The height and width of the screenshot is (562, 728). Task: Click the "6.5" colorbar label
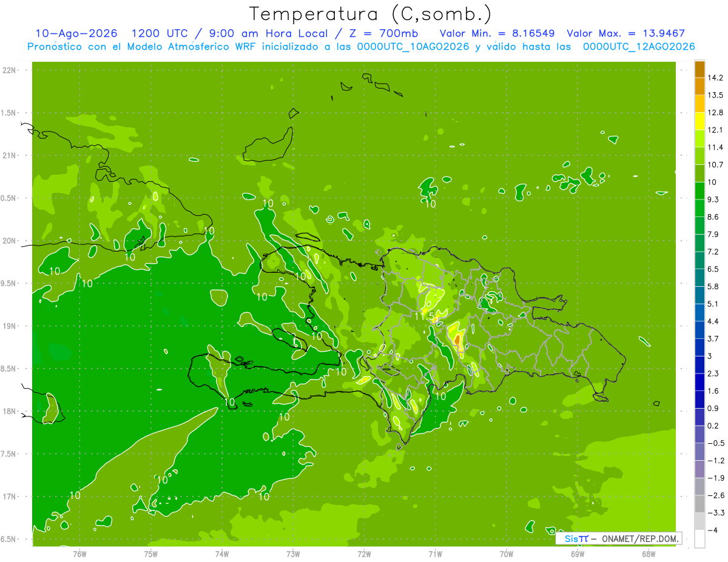[713, 269]
